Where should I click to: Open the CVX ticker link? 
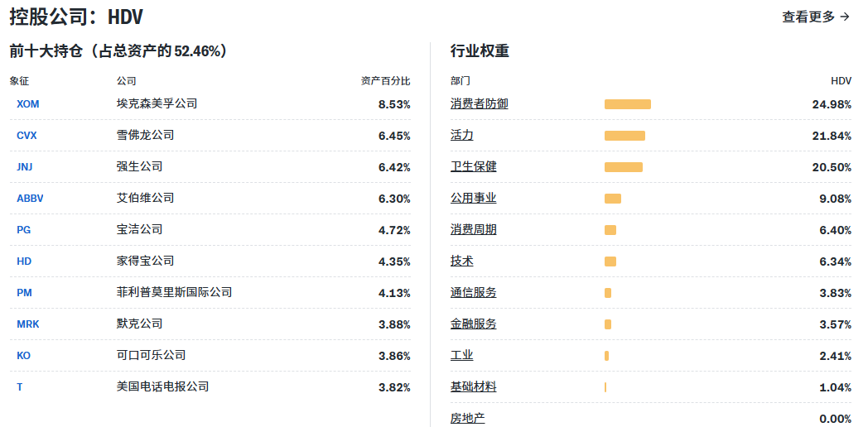pyautogui.click(x=27, y=136)
